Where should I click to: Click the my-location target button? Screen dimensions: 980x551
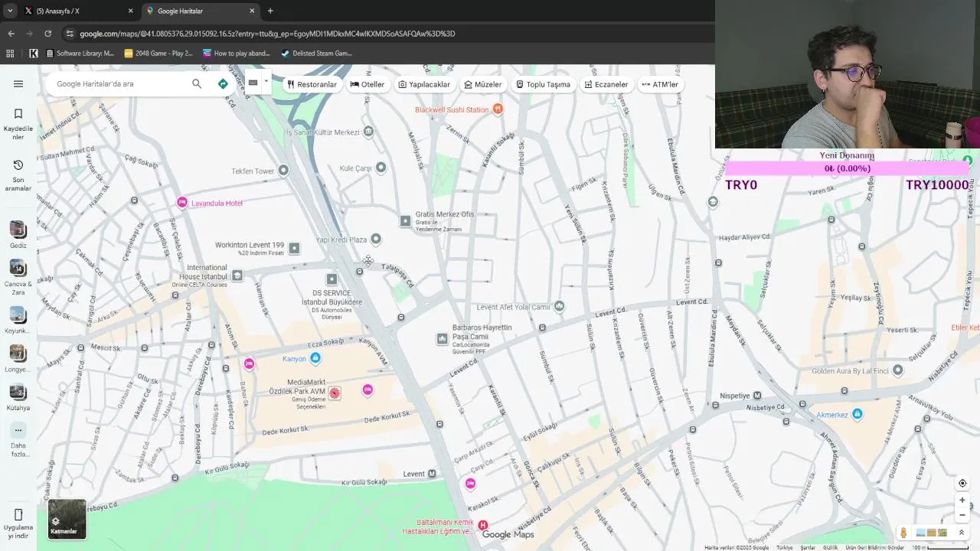tap(962, 484)
